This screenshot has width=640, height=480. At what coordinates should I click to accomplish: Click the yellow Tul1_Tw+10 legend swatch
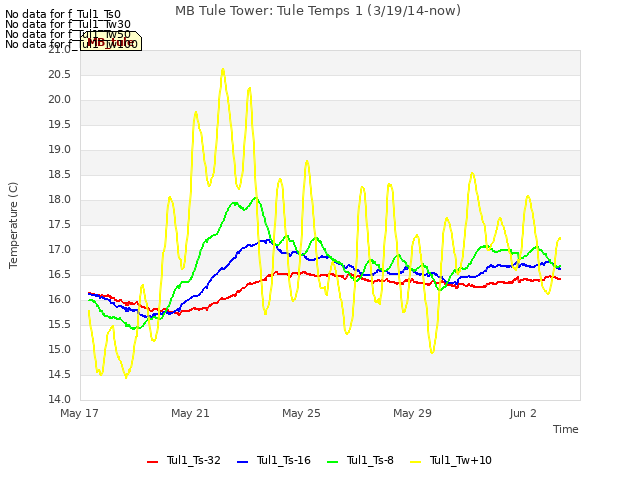(416, 462)
